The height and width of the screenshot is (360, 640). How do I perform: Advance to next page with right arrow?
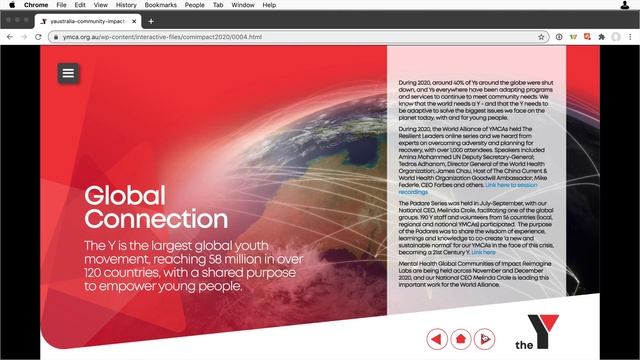(484, 339)
